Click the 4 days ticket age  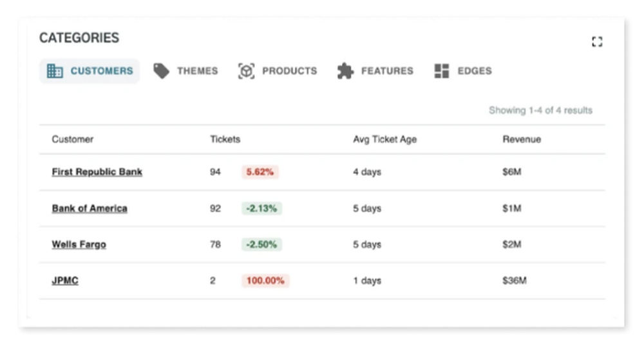coord(367,171)
